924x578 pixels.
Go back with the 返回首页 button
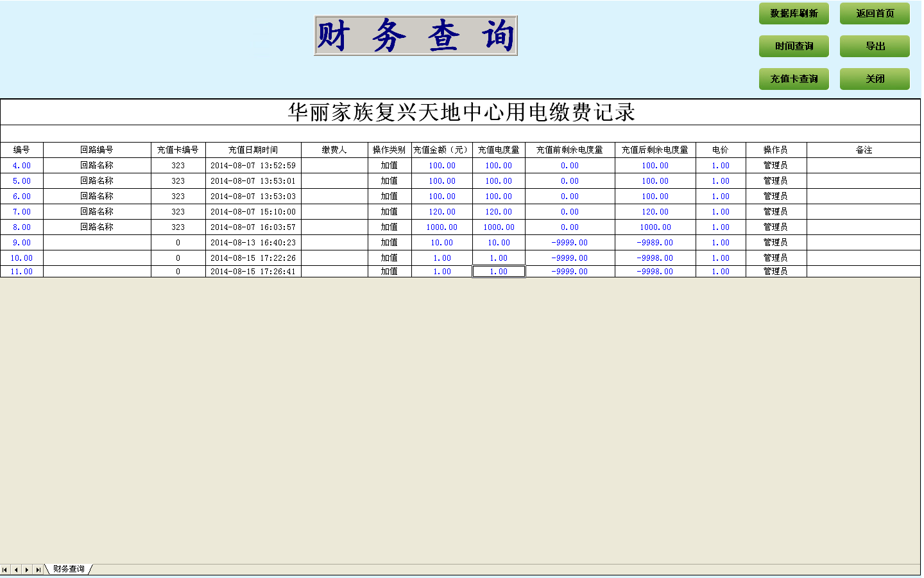(x=875, y=13)
